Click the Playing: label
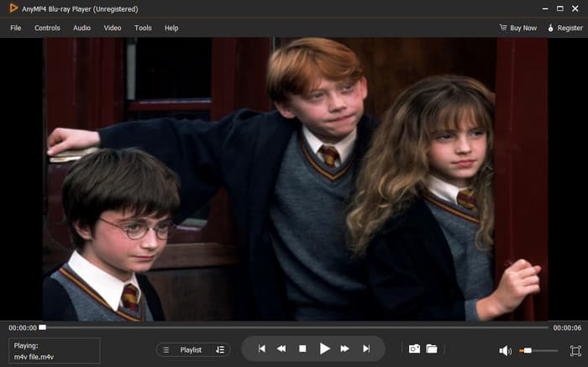The height and width of the screenshot is (367, 588). [x=26, y=346]
